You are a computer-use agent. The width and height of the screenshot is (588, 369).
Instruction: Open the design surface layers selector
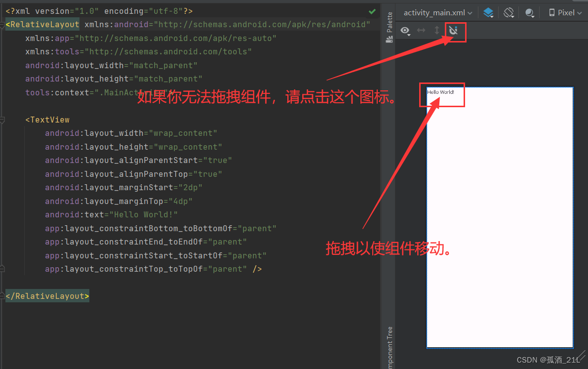tap(488, 13)
